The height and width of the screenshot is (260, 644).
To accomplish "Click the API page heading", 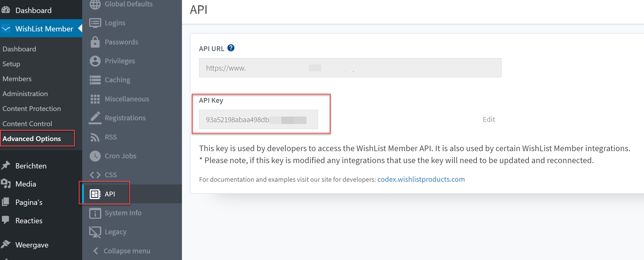I will pos(198,10).
